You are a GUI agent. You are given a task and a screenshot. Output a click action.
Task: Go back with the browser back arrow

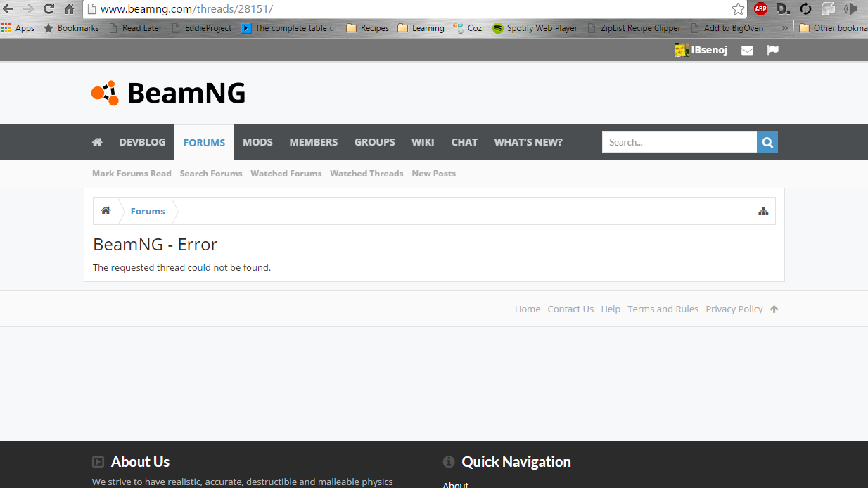[8, 8]
